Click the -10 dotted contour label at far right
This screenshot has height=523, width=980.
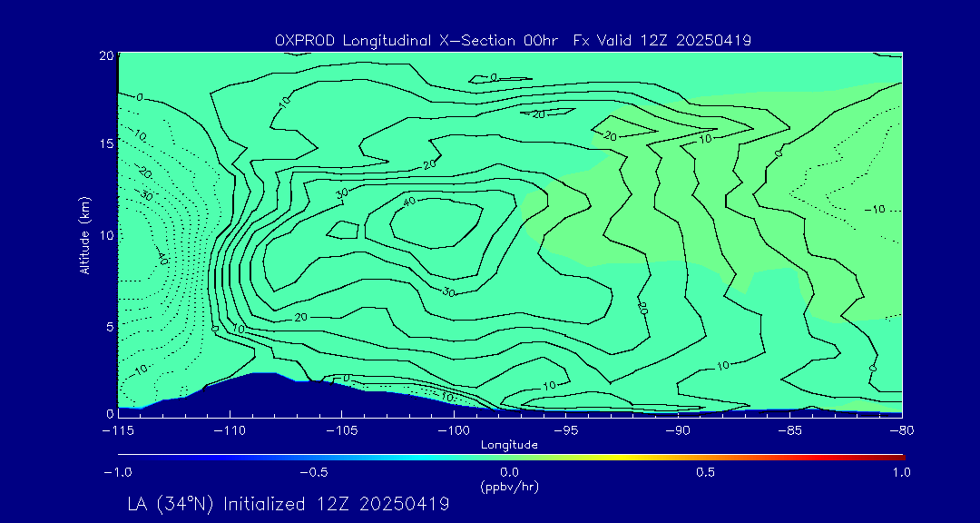[872, 210]
